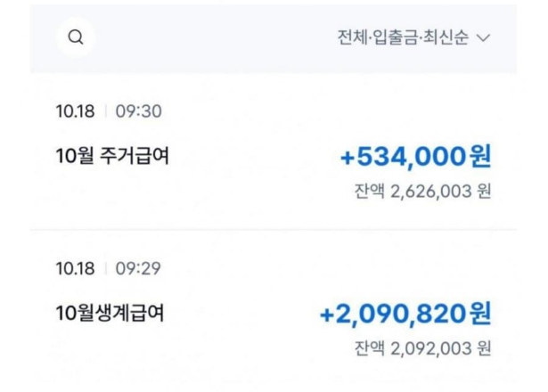The width and height of the screenshot is (548, 392).
Task: Click the 원 symbol after 534,000
Action: (480, 156)
